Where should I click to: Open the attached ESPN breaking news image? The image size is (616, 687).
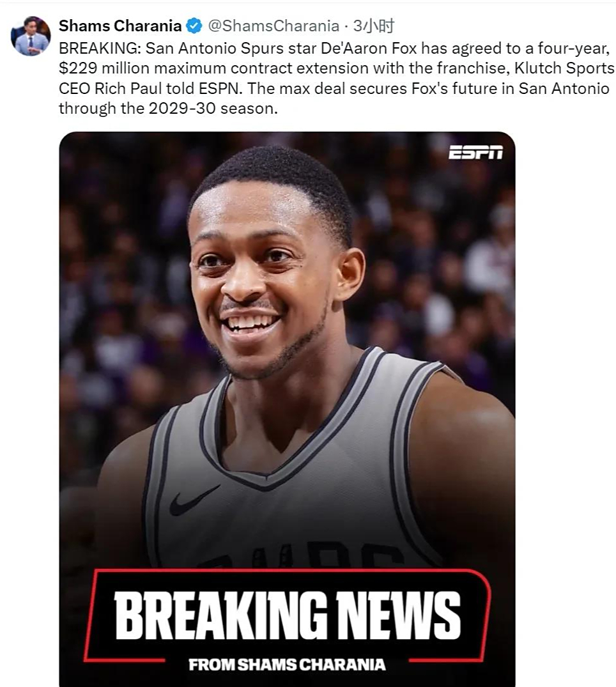[287, 409]
